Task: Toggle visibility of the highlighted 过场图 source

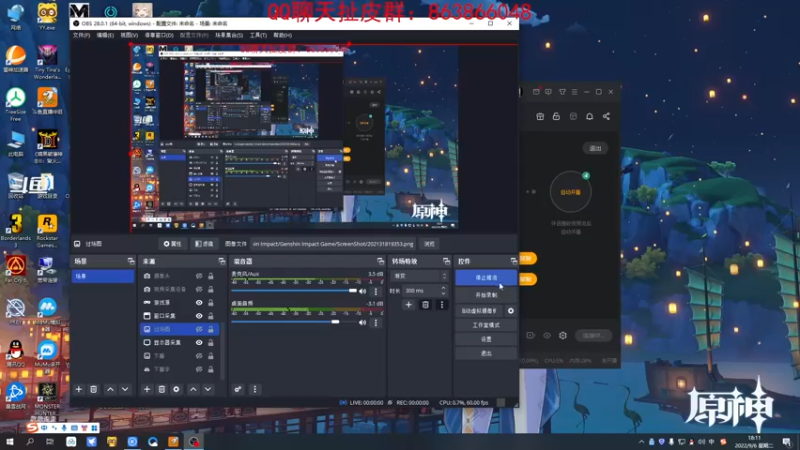Action: point(199,330)
